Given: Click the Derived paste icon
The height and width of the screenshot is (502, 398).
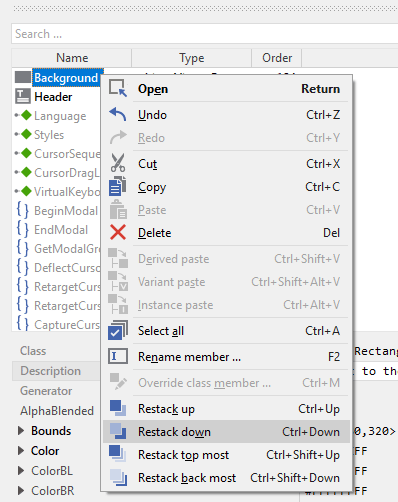Looking at the screenshot, I should coord(118,258).
